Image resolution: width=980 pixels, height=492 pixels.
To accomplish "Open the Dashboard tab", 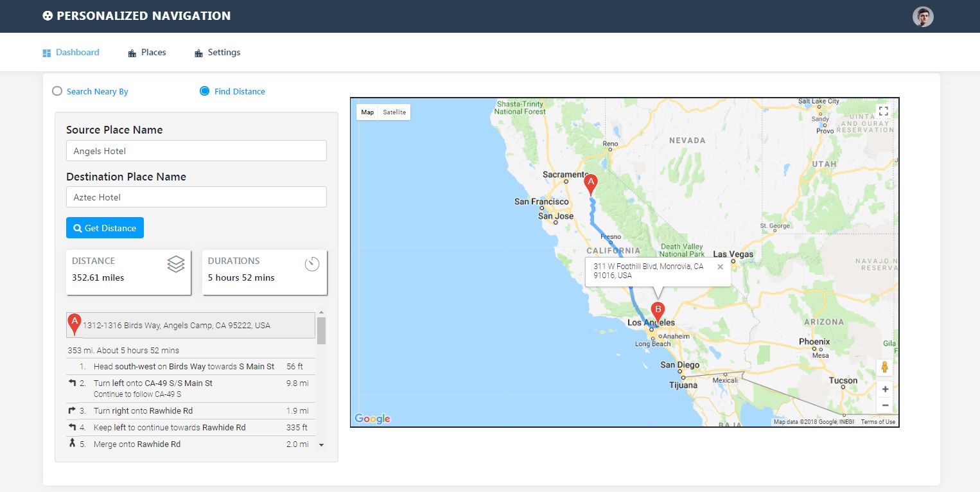I will (71, 53).
